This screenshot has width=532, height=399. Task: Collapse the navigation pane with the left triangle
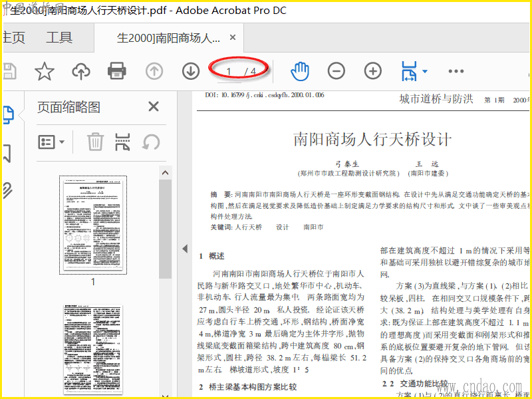(x=185, y=249)
